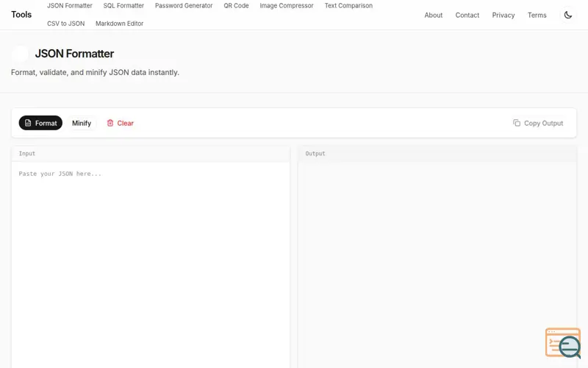Visit the About page

pyautogui.click(x=434, y=15)
